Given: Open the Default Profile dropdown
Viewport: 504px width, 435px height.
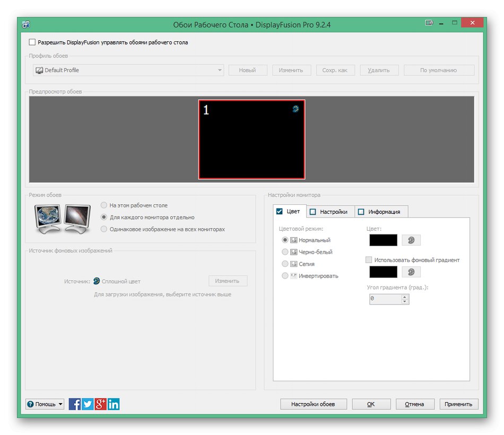Looking at the screenshot, I should (128, 70).
